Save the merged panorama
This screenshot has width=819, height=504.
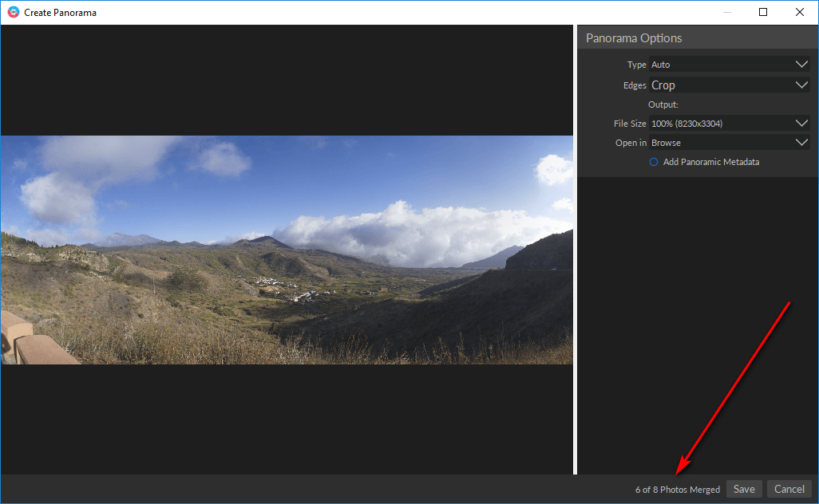tap(744, 489)
